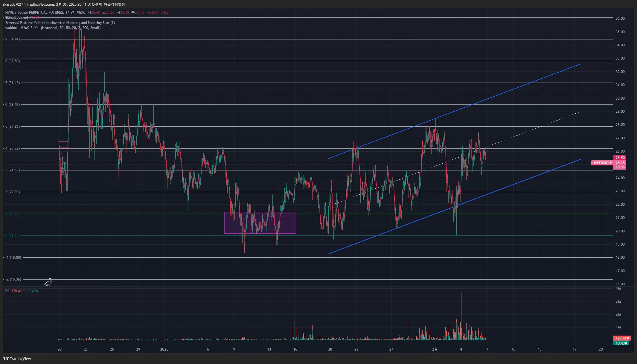This screenshot has height=364, width=637.
Task: Click date 17 on the time axis
Action: [x=574, y=349]
